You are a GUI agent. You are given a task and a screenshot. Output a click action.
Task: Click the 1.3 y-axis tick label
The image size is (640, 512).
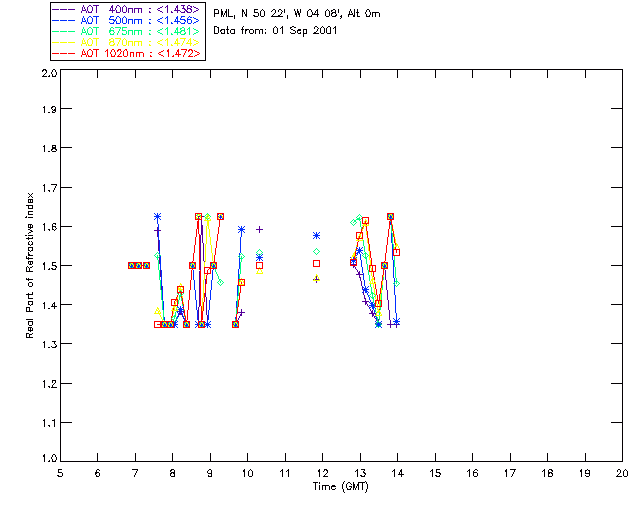[49, 344]
